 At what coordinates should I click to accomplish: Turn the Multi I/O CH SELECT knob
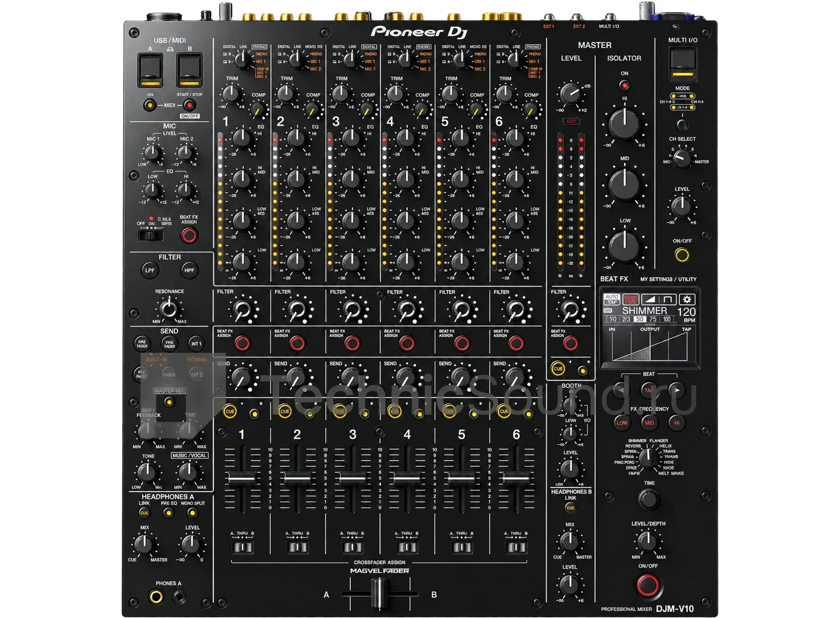[x=682, y=157]
